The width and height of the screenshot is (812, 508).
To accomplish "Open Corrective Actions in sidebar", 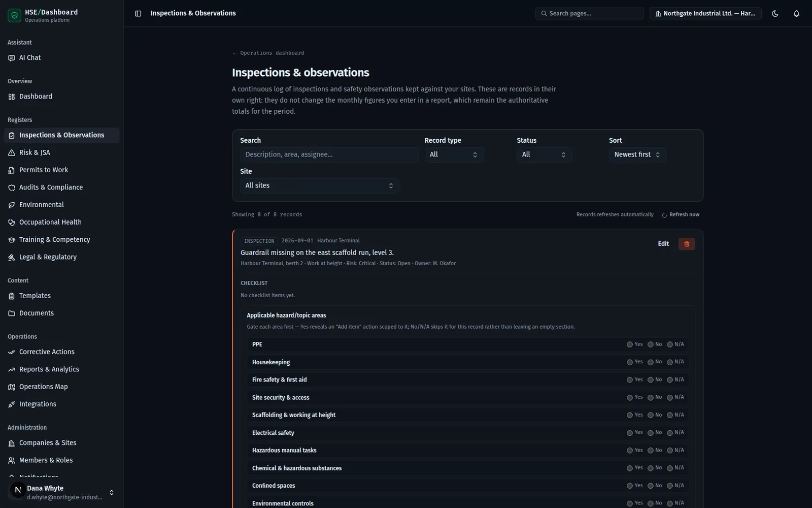I will [62, 352].
